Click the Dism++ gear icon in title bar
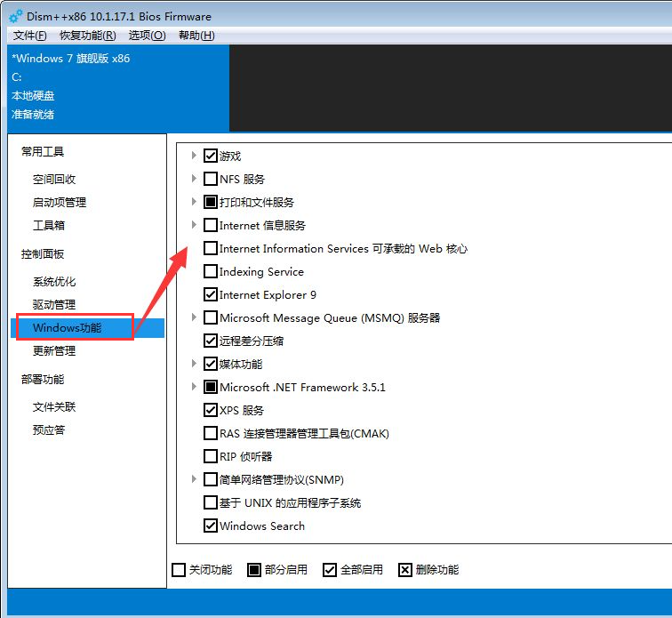This screenshot has width=672, height=618. [x=16, y=16]
